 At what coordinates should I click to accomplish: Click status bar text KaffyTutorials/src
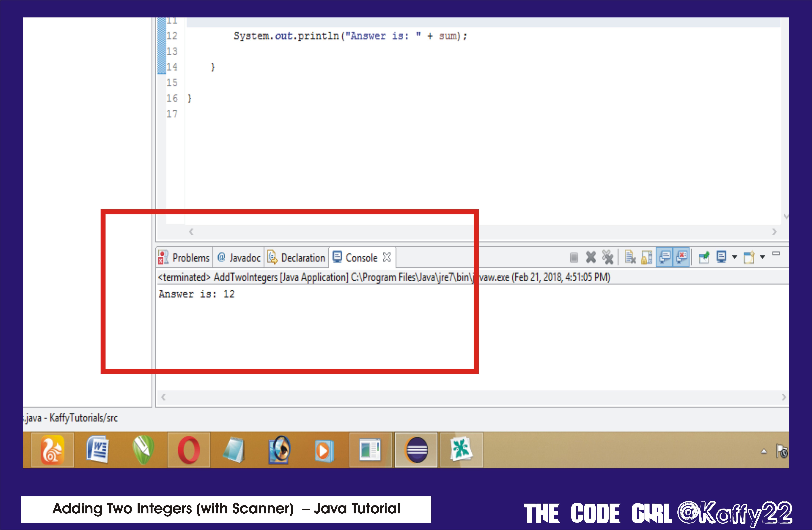(x=84, y=418)
